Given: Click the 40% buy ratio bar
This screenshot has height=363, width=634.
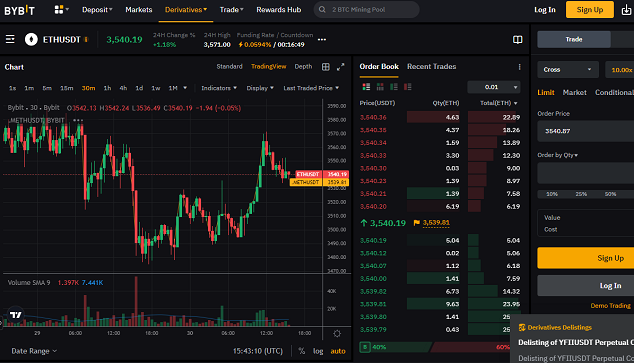Looking at the screenshot, I should tap(395, 347).
